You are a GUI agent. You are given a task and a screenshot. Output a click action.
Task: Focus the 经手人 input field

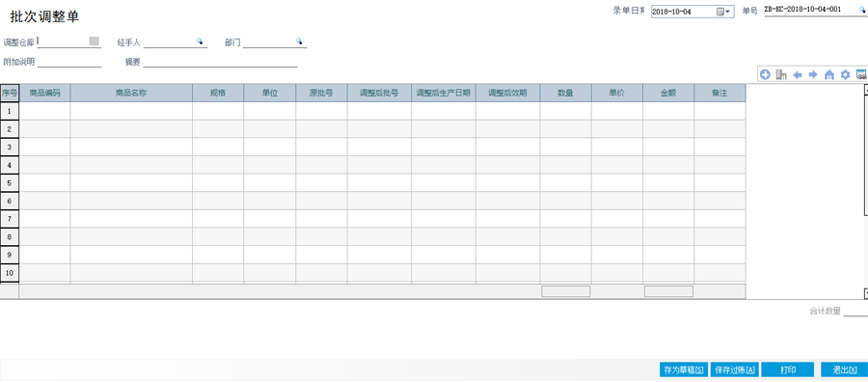click(x=175, y=42)
